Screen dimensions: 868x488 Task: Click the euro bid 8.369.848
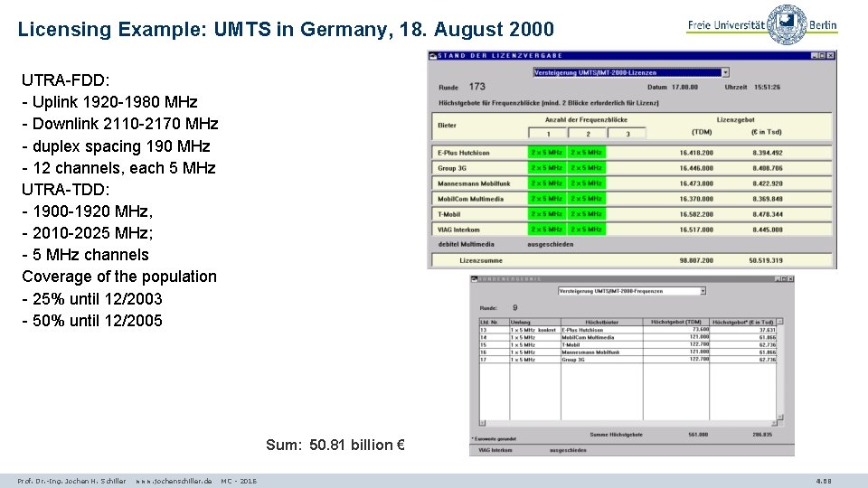tap(768, 199)
